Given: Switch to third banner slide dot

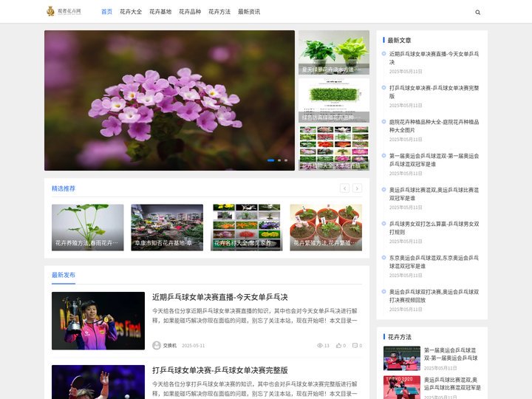Looking at the screenshot, I should [286, 160].
